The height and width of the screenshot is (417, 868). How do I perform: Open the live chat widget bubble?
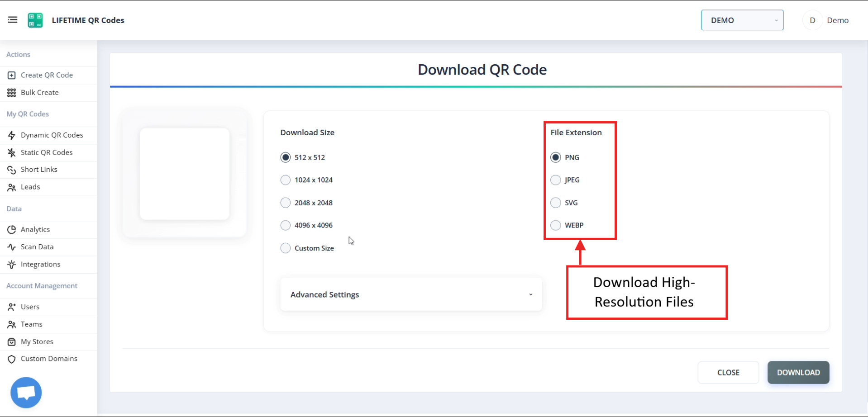[x=26, y=392]
